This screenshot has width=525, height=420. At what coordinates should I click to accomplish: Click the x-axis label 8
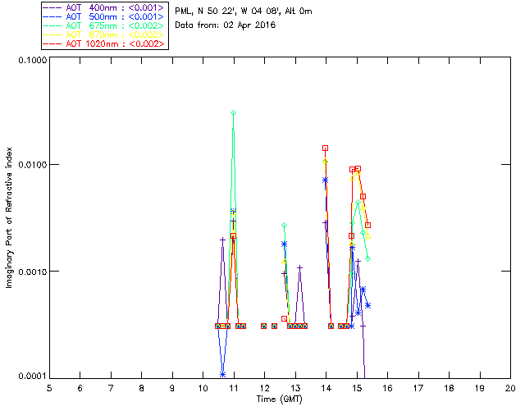(142, 388)
